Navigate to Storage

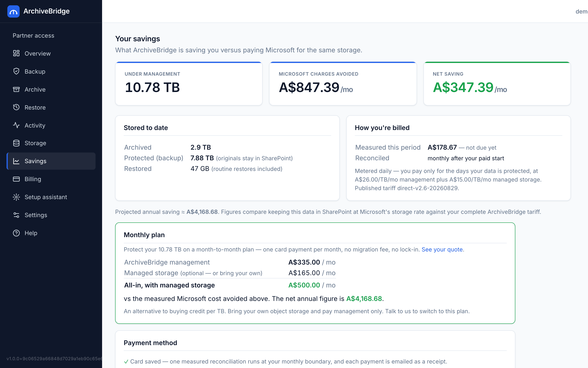point(51,143)
